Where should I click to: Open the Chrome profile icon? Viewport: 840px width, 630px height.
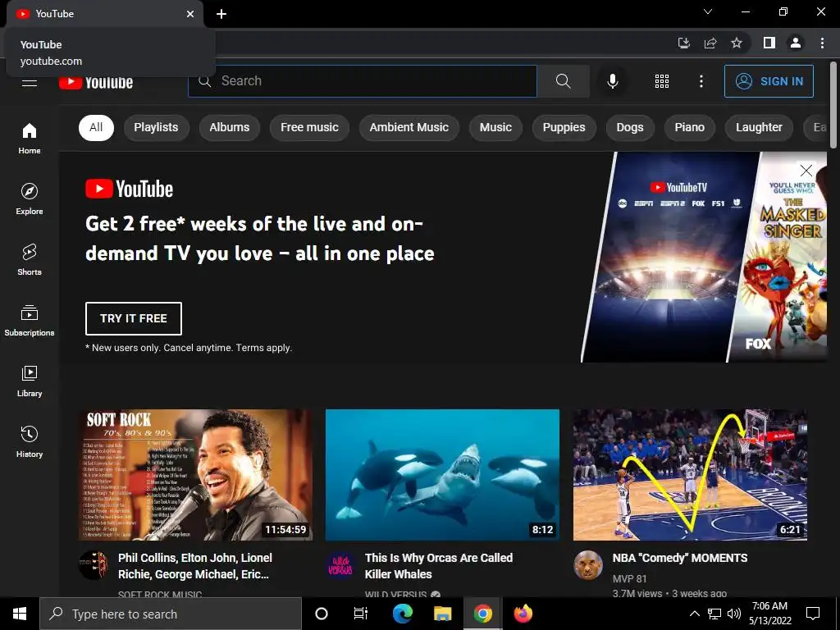coord(796,43)
